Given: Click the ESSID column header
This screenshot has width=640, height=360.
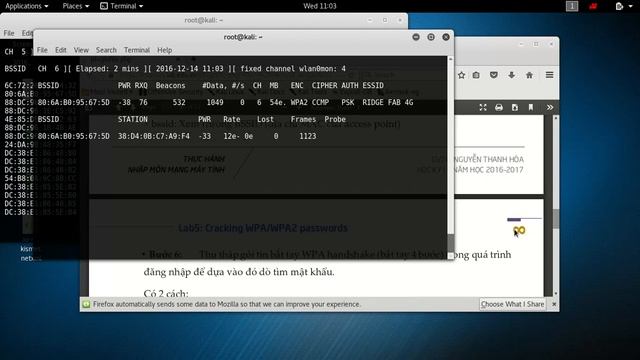Looking at the screenshot, I should tap(373, 86).
